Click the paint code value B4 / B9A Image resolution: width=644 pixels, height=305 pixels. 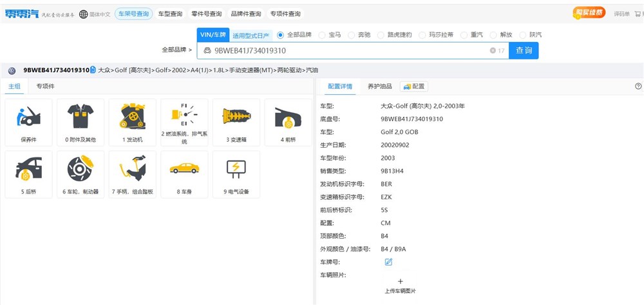393,249
